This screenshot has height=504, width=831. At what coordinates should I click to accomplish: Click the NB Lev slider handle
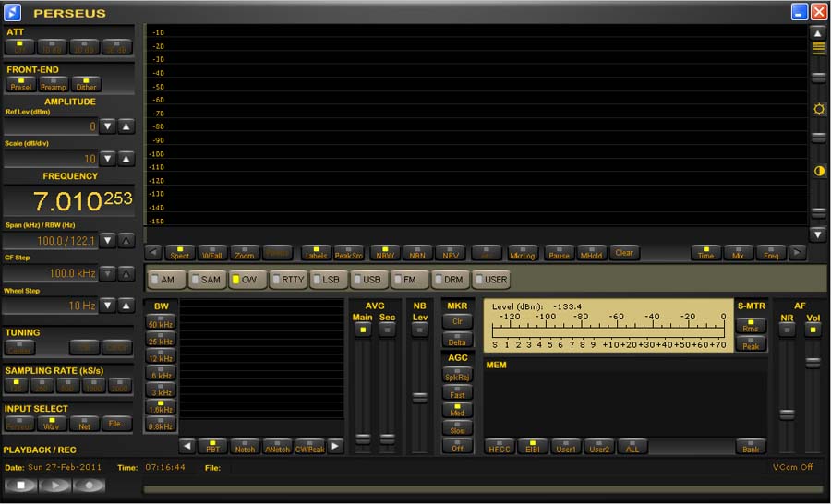(x=420, y=398)
